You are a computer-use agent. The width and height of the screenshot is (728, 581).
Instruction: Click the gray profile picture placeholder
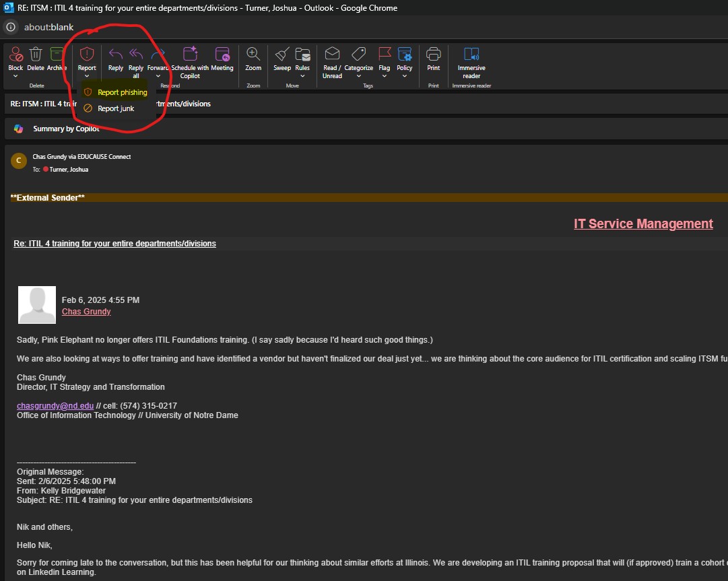(36, 305)
